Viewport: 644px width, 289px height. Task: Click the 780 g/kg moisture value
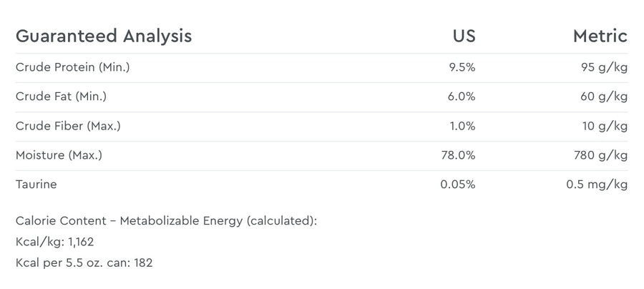601,155
